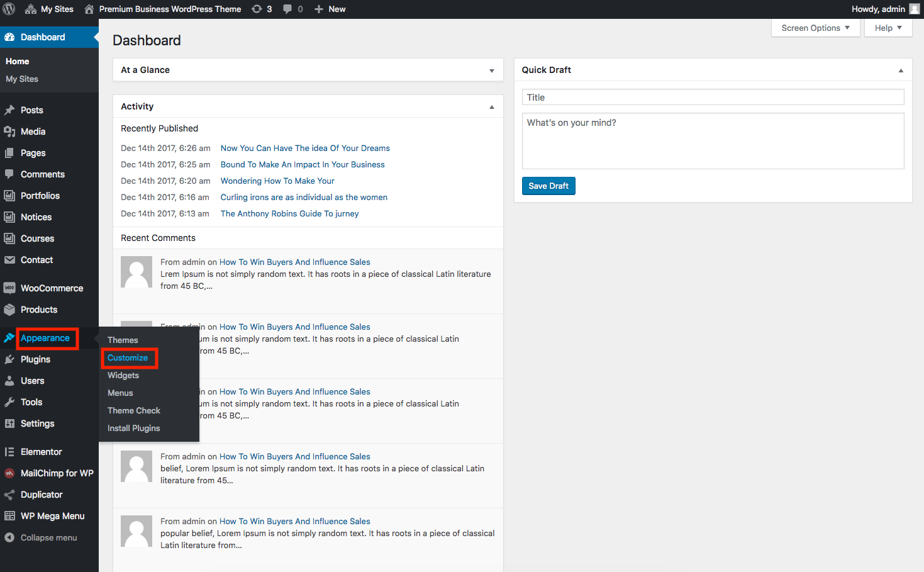Click the 'What's on your mind?' text area
924x572 pixels.
coord(713,141)
